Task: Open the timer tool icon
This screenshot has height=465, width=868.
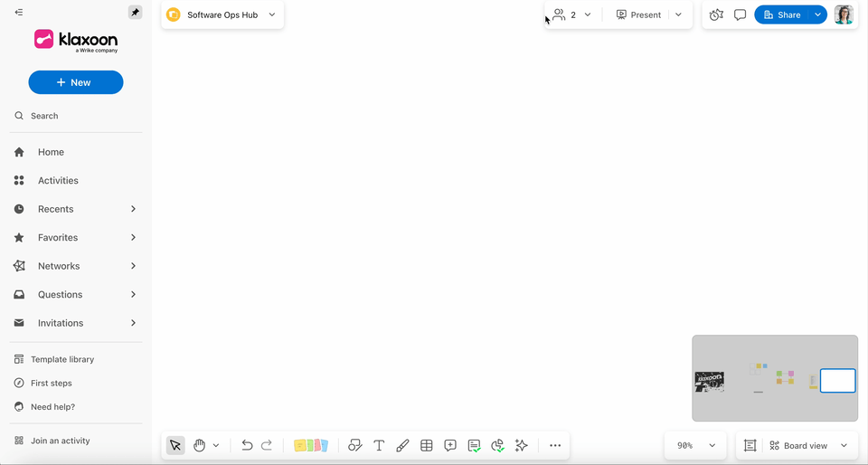Action: [716, 15]
